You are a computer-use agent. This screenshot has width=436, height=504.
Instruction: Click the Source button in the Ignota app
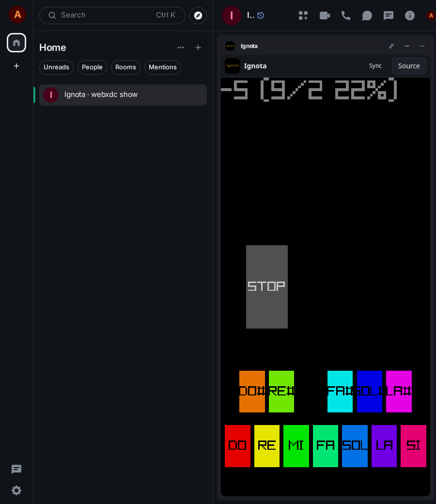409,66
